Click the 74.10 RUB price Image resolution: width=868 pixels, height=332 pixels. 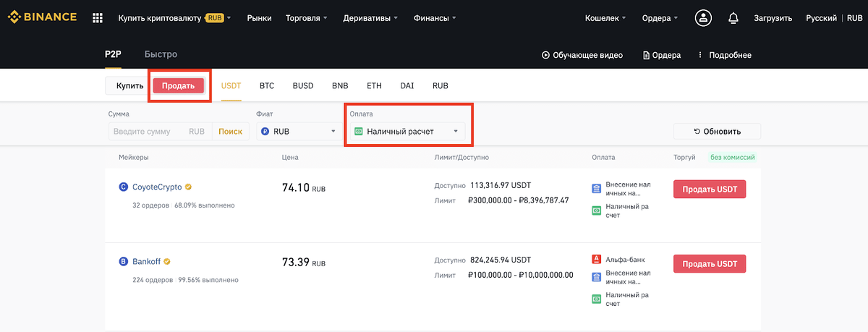(x=303, y=188)
